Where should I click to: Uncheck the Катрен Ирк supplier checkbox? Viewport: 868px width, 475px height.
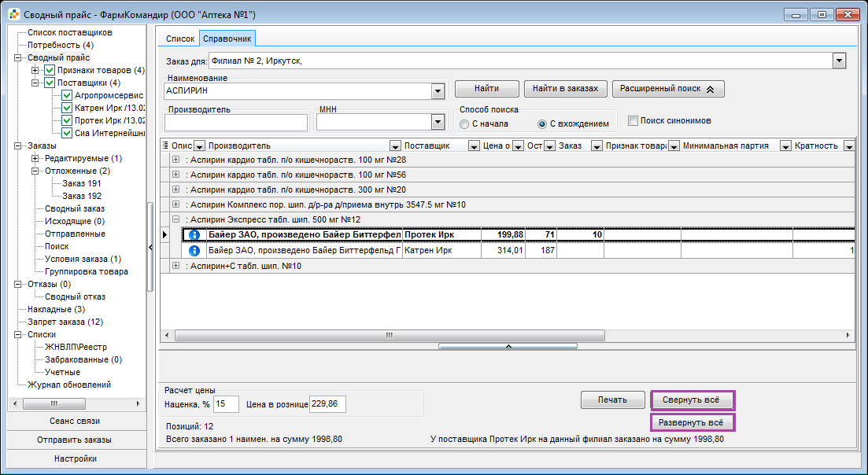[x=67, y=108]
